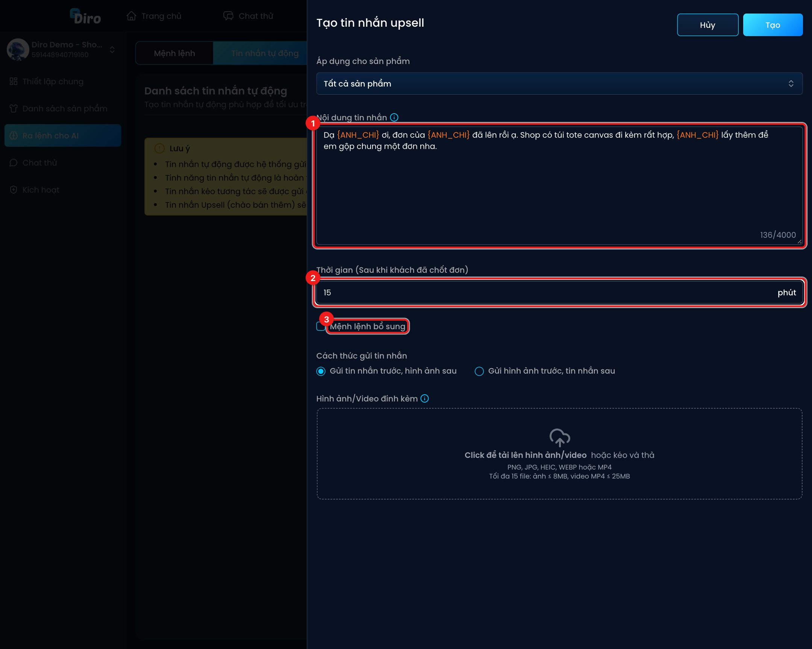
Task: Select Gửi hình ảnh trước, tin nhắn sau
Action: (x=479, y=371)
